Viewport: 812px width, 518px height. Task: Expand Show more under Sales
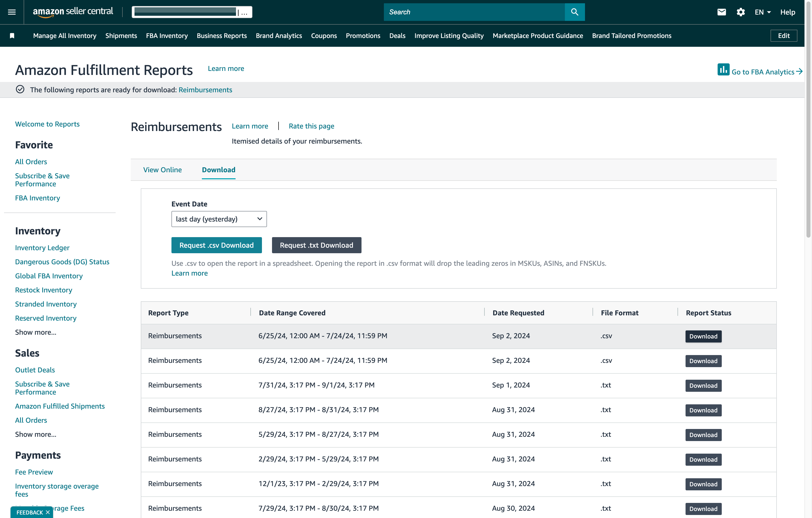click(x=36, y=434)
